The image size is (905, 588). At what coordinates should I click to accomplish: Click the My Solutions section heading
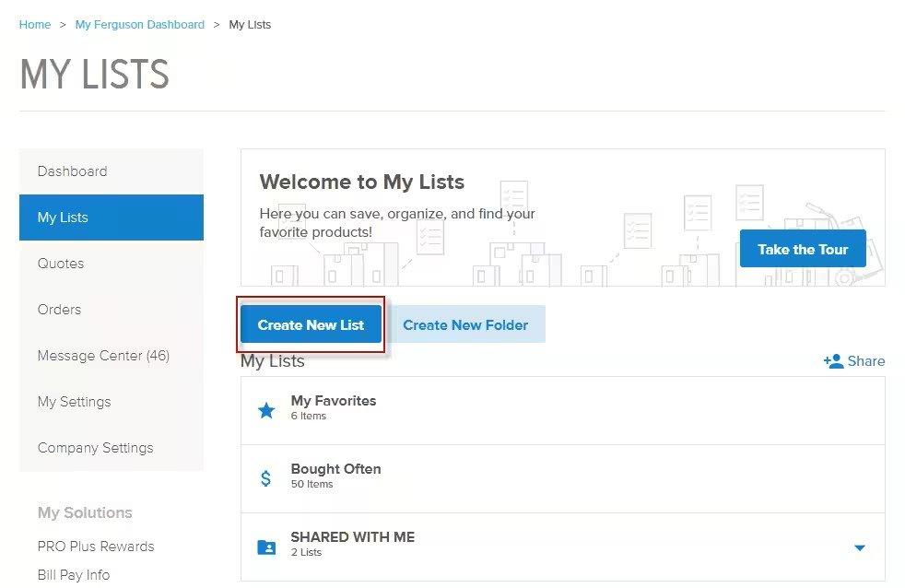coord(85,512)
